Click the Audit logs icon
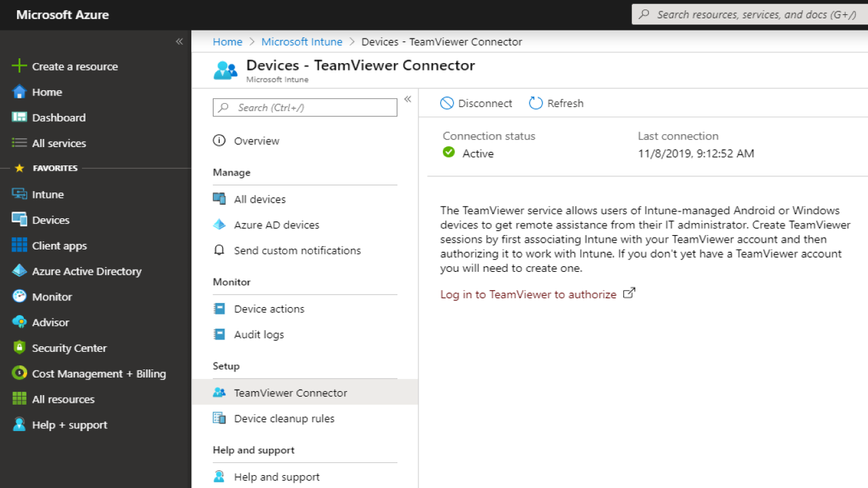 (x=219, y=334)
